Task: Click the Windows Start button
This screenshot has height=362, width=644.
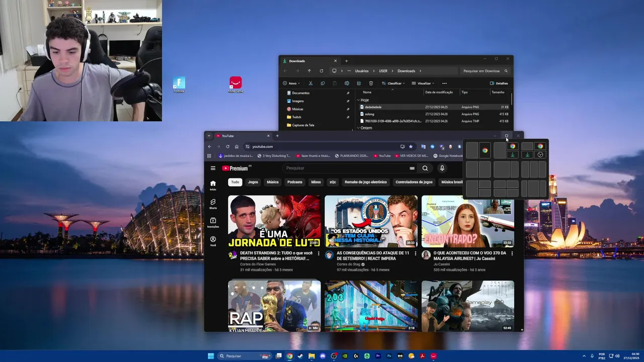Action: 211,356
